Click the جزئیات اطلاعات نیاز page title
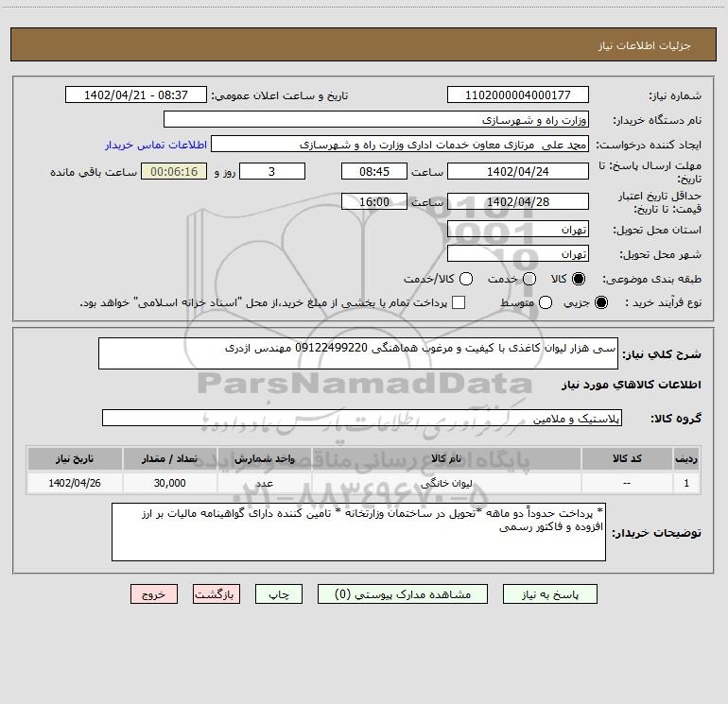Image resolution: width=728 pixels, height=704 pixels. (645, 45)
